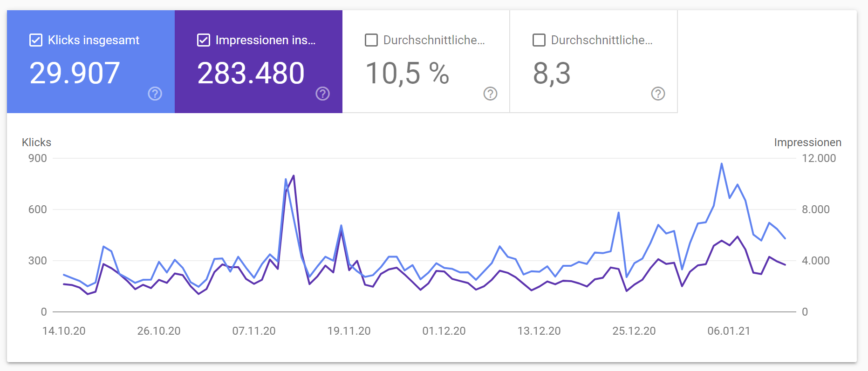Open help tooltip beside the 10,5 % value
The image size is (868, 371).
(x=490, y=94)
